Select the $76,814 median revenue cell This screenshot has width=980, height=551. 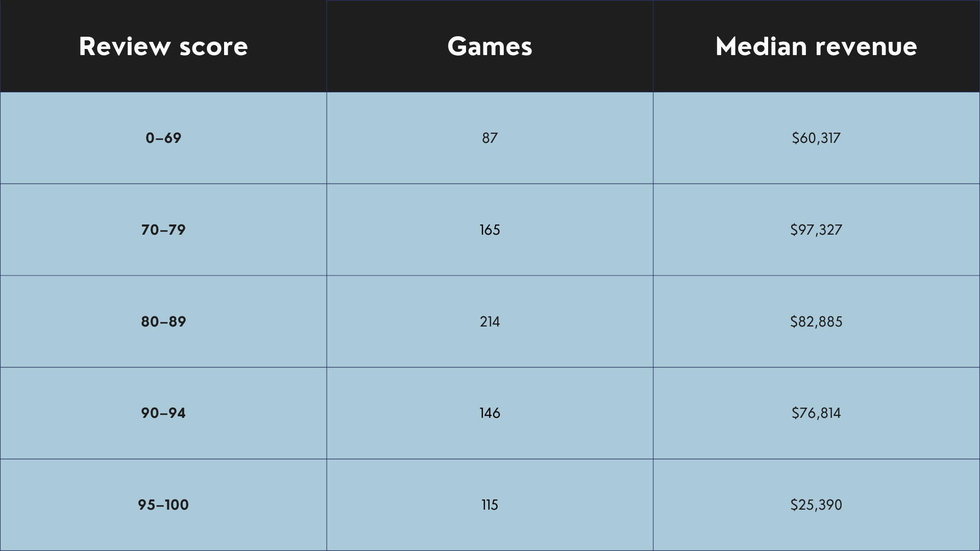817,413
